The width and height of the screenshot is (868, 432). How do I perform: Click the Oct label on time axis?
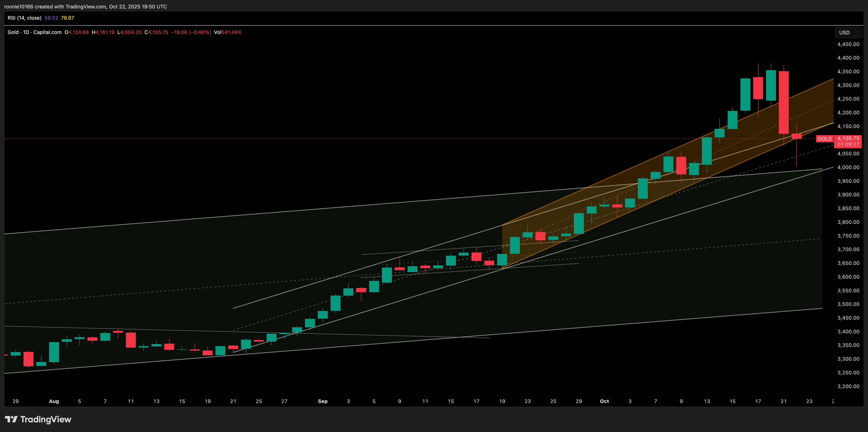pyautogui.click(x=604, y=401)
